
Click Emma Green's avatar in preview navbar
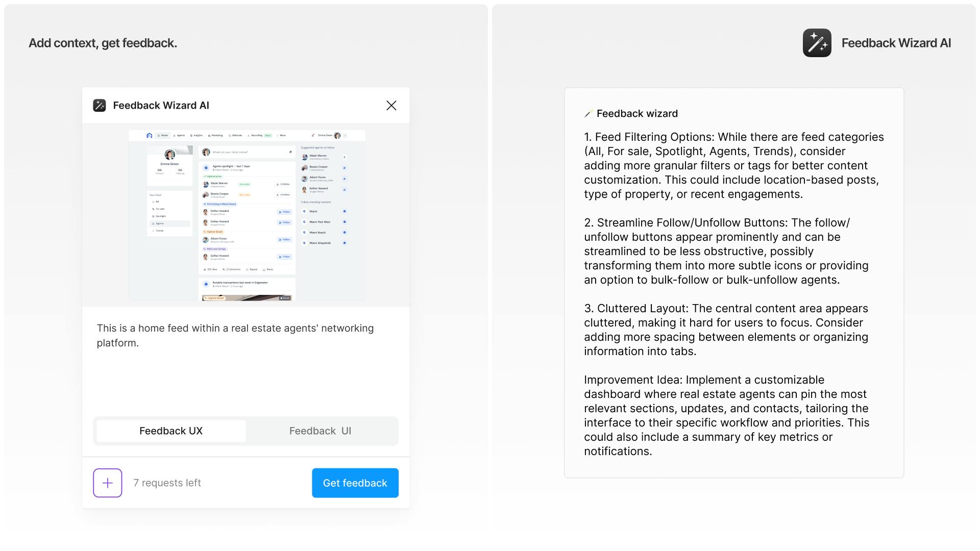click(337, 135)
